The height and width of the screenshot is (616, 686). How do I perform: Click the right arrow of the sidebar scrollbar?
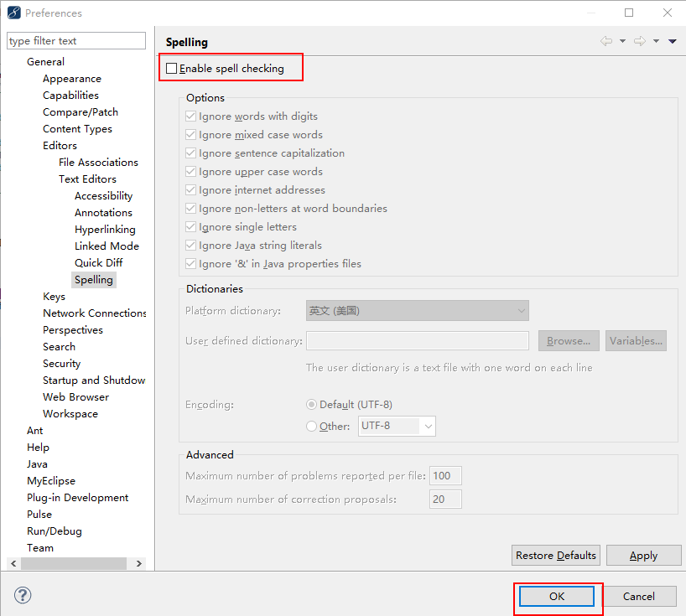pyautogui.click(x=139, y=563)
